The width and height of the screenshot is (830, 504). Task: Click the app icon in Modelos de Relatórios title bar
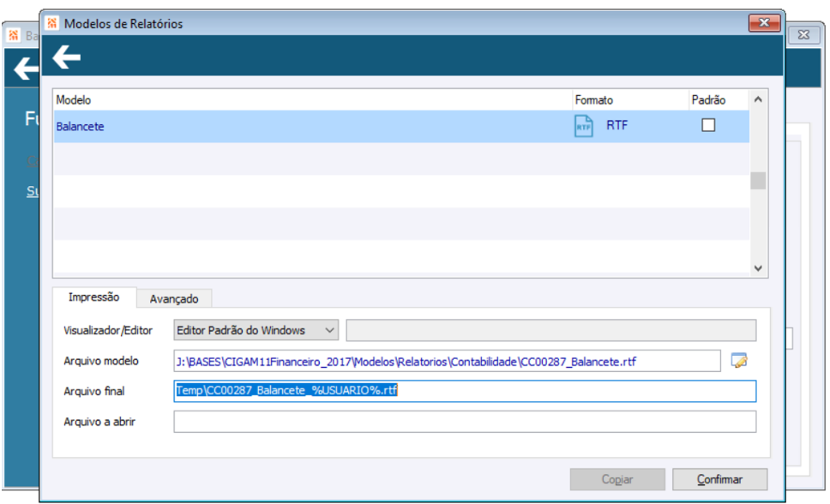click(x=51, y=23)
